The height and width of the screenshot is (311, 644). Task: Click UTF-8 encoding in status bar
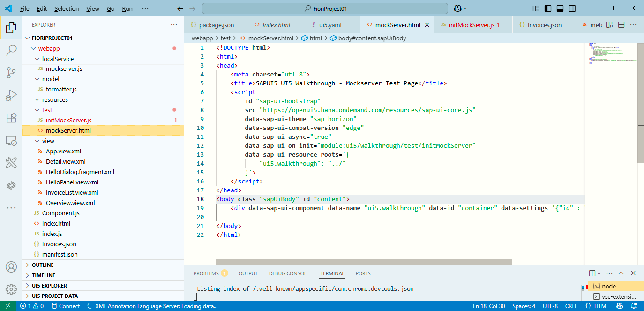pyautogui.click(x=550, y=306)
